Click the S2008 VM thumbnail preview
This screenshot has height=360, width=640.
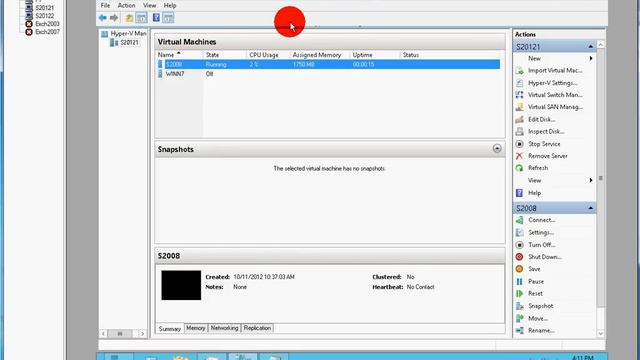181,285
